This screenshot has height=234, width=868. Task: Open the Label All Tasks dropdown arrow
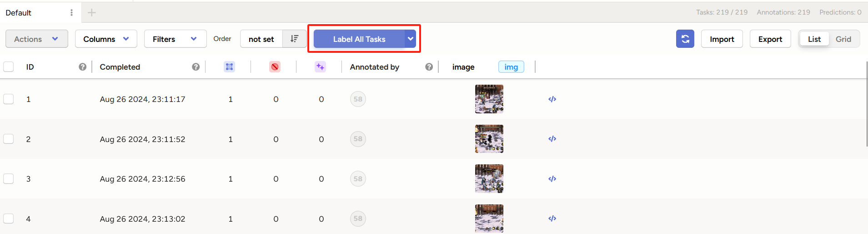[x=411, y=39]
